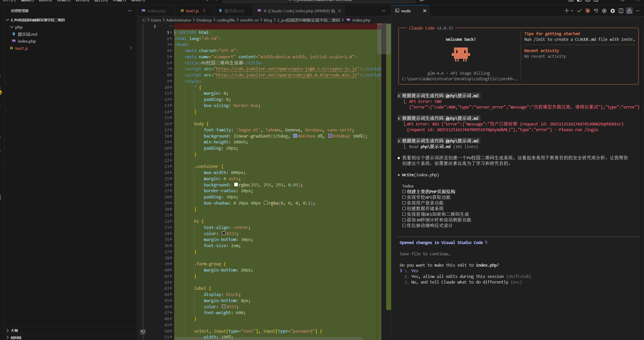Open dropdown arrow next to plus icon
The width and height of the screenshot is (644, 340).
pos(572,11)
